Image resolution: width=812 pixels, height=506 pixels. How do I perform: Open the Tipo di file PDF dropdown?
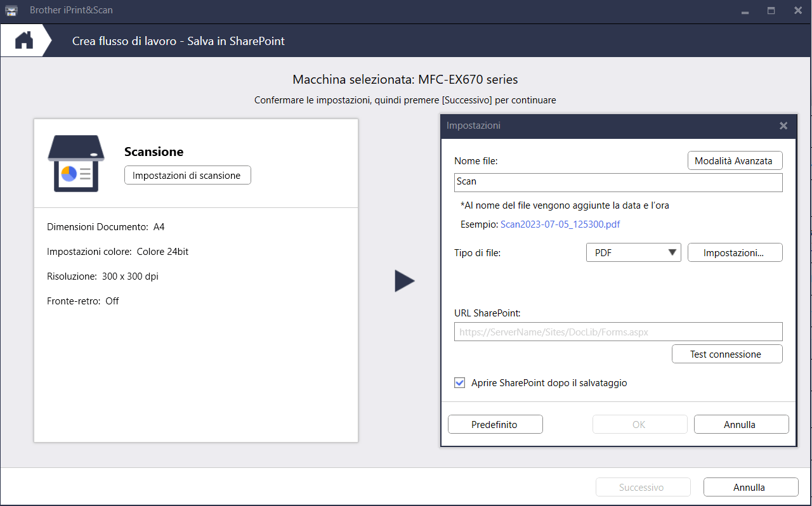pos(633,252)
